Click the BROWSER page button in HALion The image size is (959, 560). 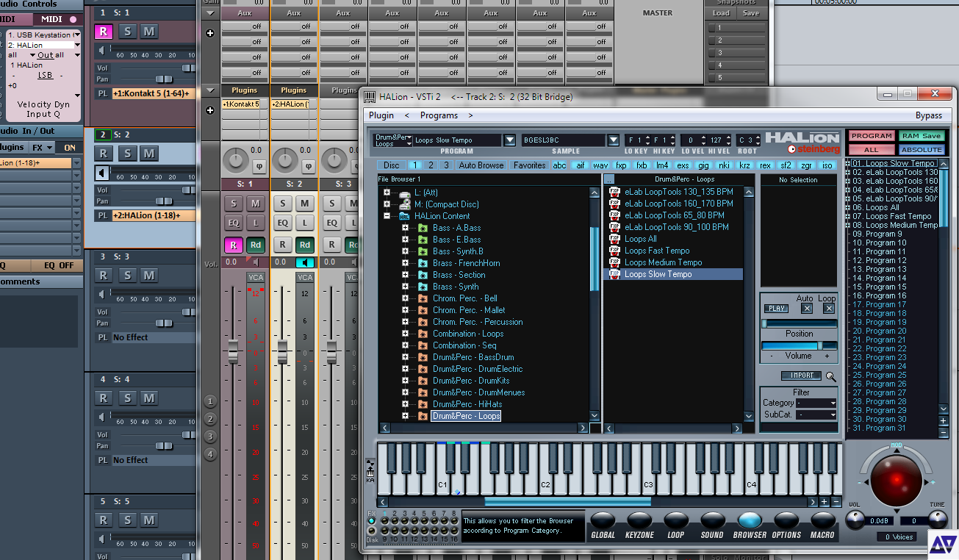(750, 521)
